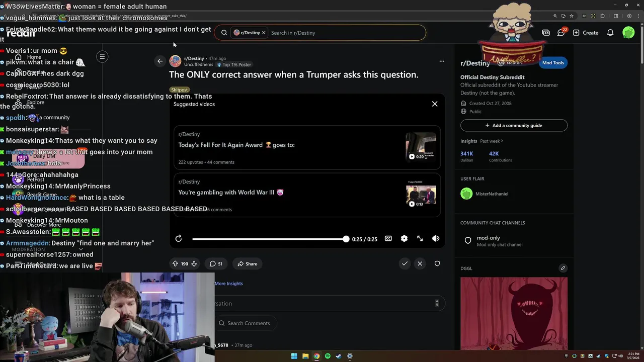Image resolution: width=644 pixels, height=362 pixels.
Task: Collapse the left sidebar hamburger button
Action: 102,57
